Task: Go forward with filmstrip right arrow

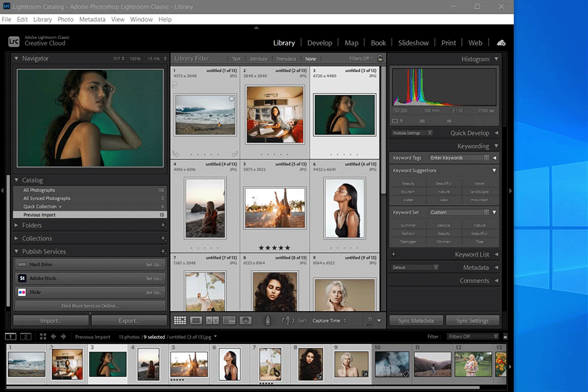Action: [63, 336]
